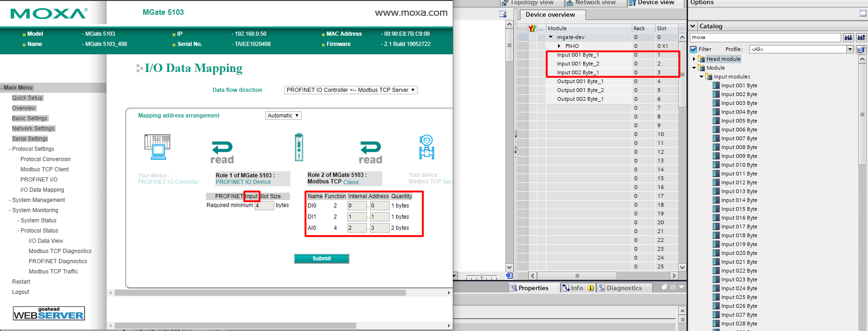
Task: Click the blue zoom-to-fit icon beside the zoom slider
Action: pos(509,276)
